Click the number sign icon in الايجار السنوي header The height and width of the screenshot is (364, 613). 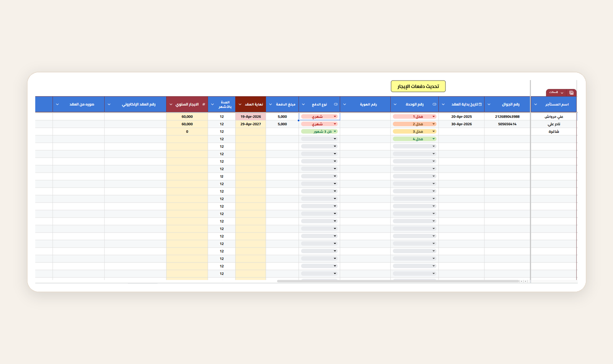203,104
